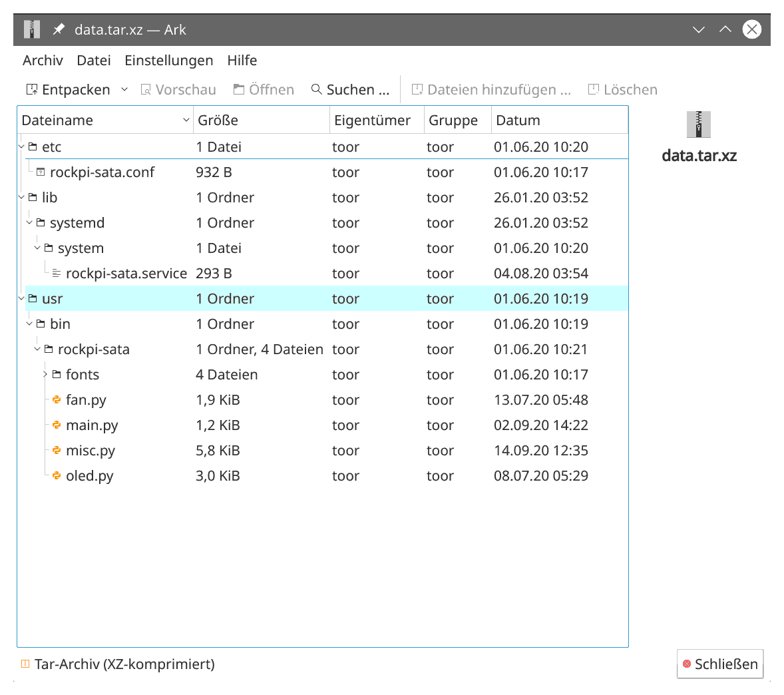Click the Suchen magnifier icon

[x=317, y=90]
